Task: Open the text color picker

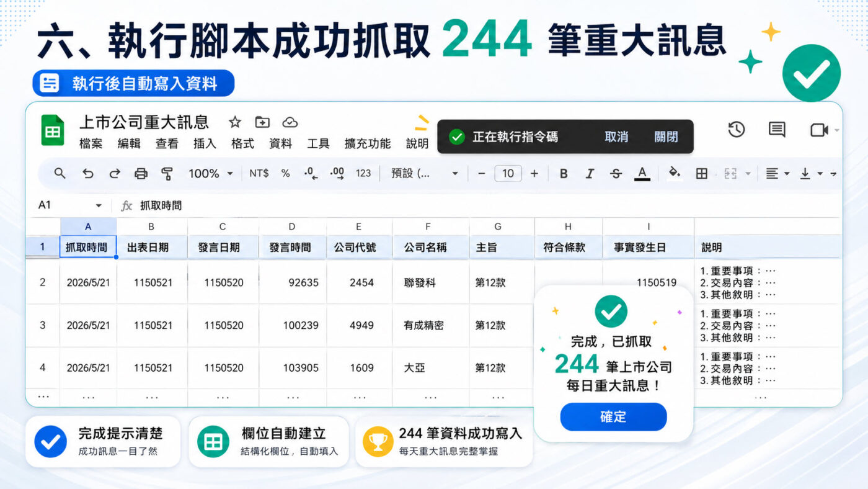Action: (x=642, y=174)
